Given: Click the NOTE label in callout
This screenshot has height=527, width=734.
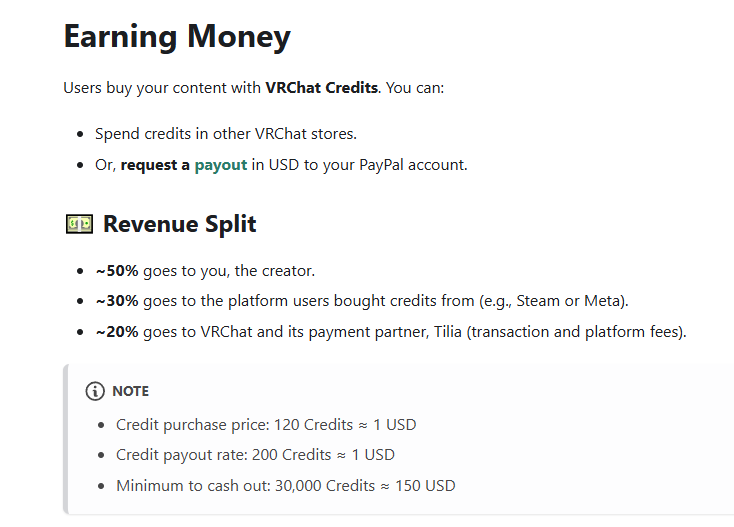Looking at the screenshot, I should tap(131, 391).
